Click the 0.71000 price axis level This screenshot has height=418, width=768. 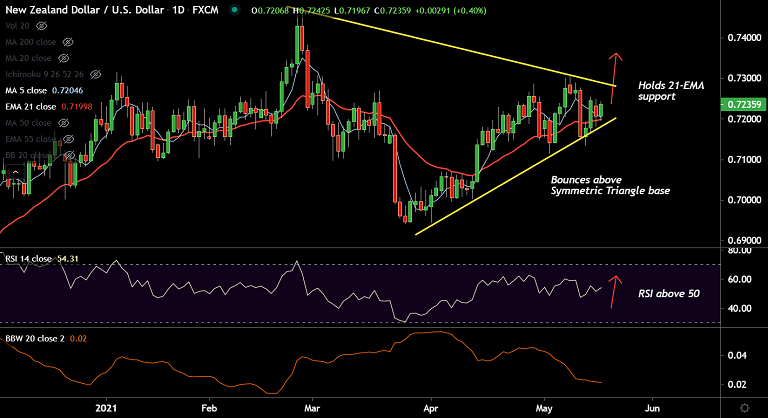[744, 160]
